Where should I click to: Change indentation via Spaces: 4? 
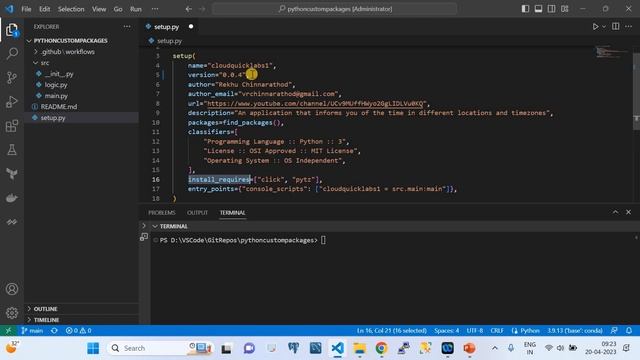pos(447,331)
